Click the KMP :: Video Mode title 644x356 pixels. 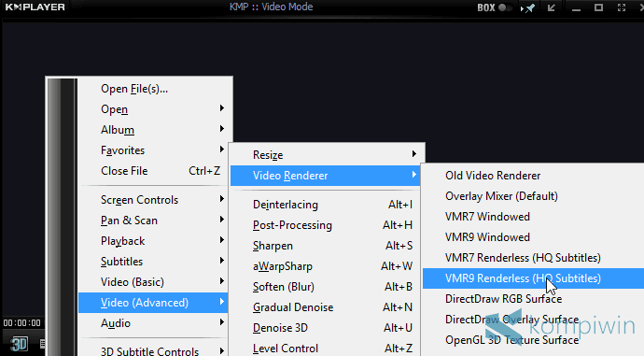click(271, 7)
